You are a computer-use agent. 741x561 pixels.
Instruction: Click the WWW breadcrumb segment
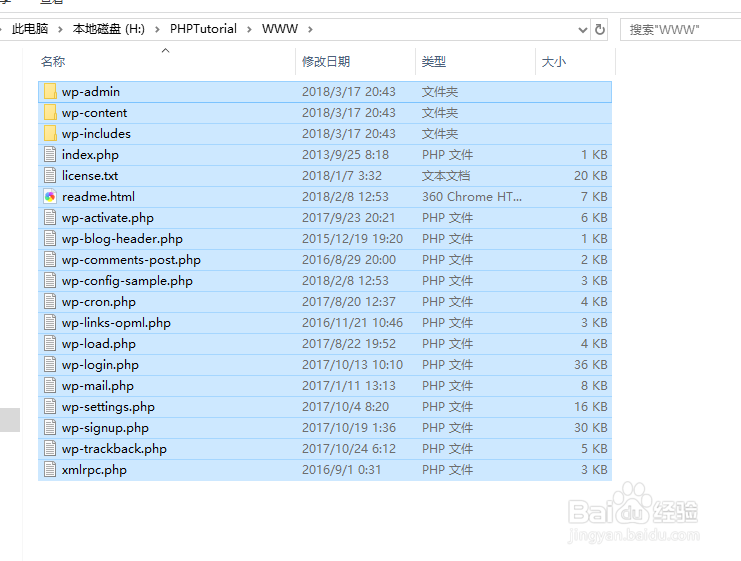(280, 29)
